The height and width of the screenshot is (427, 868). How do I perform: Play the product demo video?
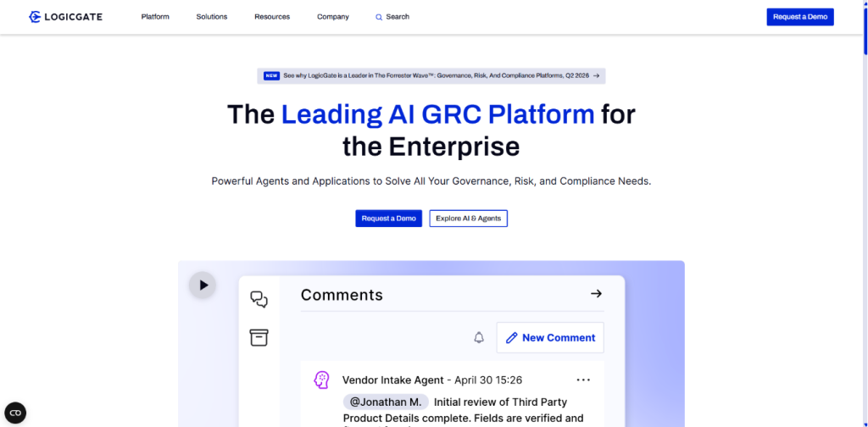point(203,286)
